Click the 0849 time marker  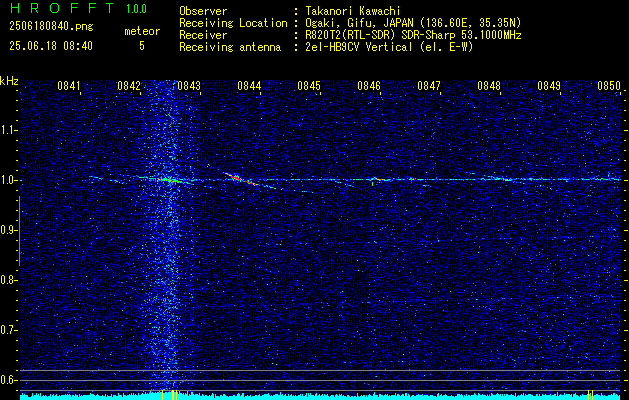[549, 85]
